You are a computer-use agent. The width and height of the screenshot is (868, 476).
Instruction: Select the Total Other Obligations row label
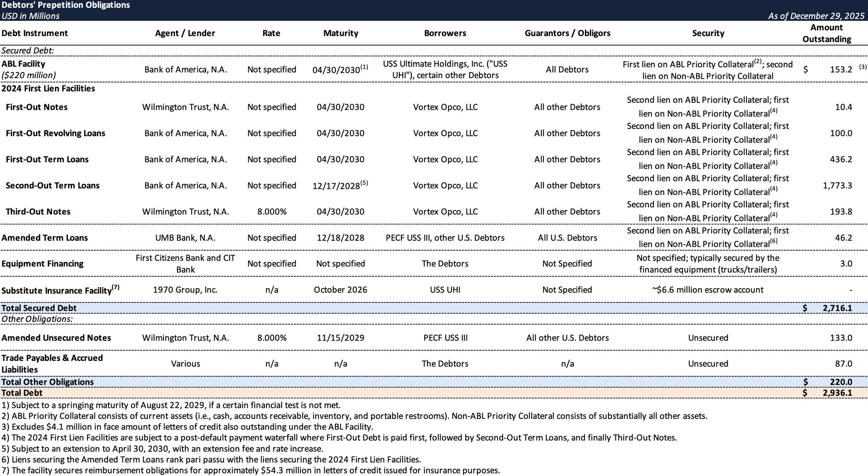(48, 382)
